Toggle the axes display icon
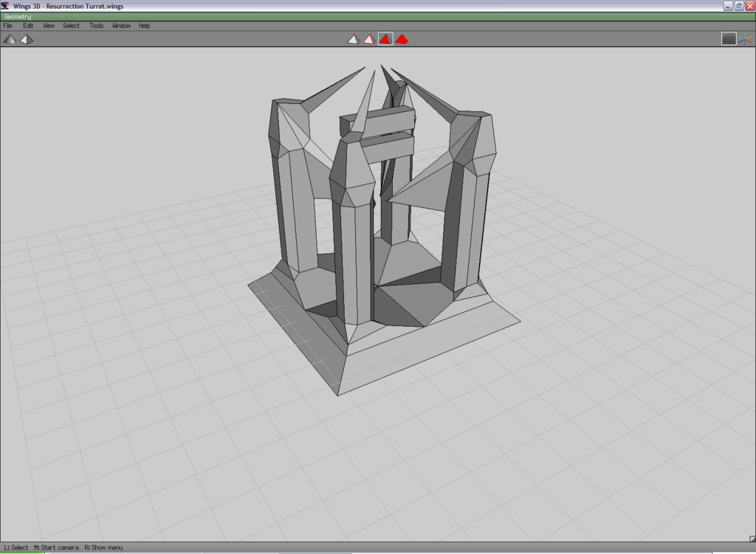 coord(745,39)
